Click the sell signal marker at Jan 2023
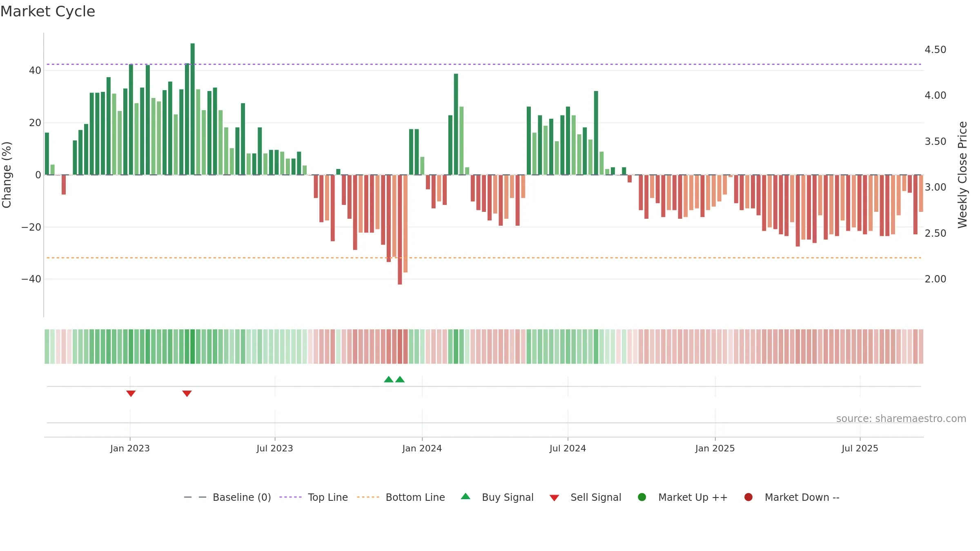The height and width of the screenshot is (551, 980). point(131,393)
